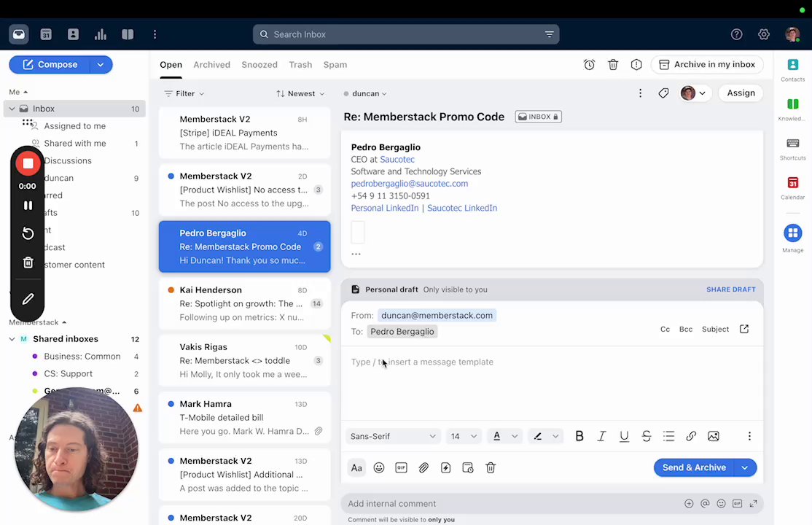Open search filter options icon
The image size is (812, 525).
pos(549,34)
